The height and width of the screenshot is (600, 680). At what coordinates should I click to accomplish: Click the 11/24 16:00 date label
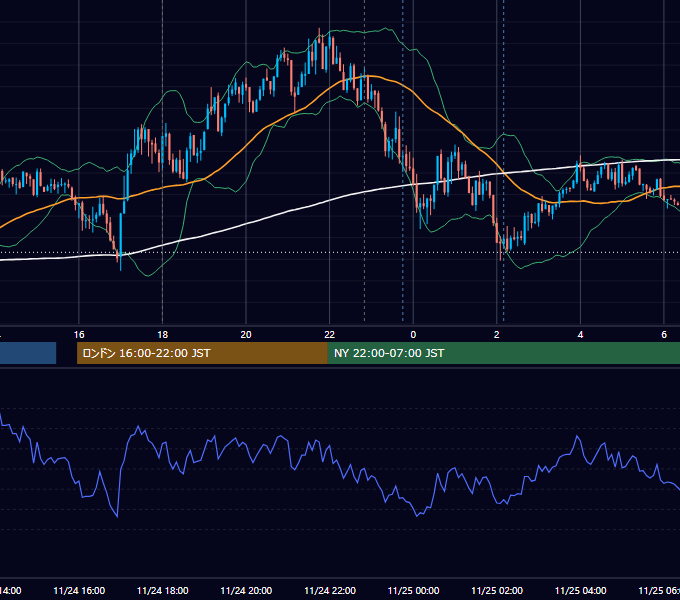[79, 591]
